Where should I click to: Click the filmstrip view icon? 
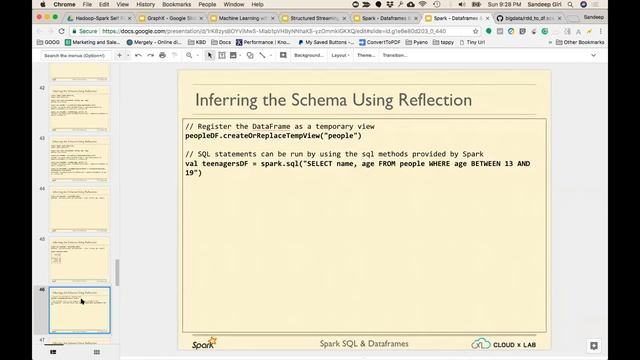(53, 352)
